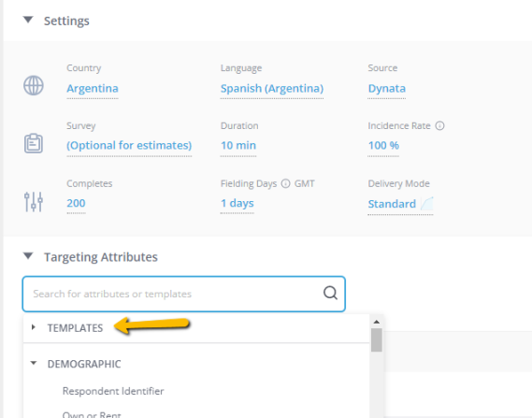Click the dropdown scrollbar up arrow

coord(376,322)
